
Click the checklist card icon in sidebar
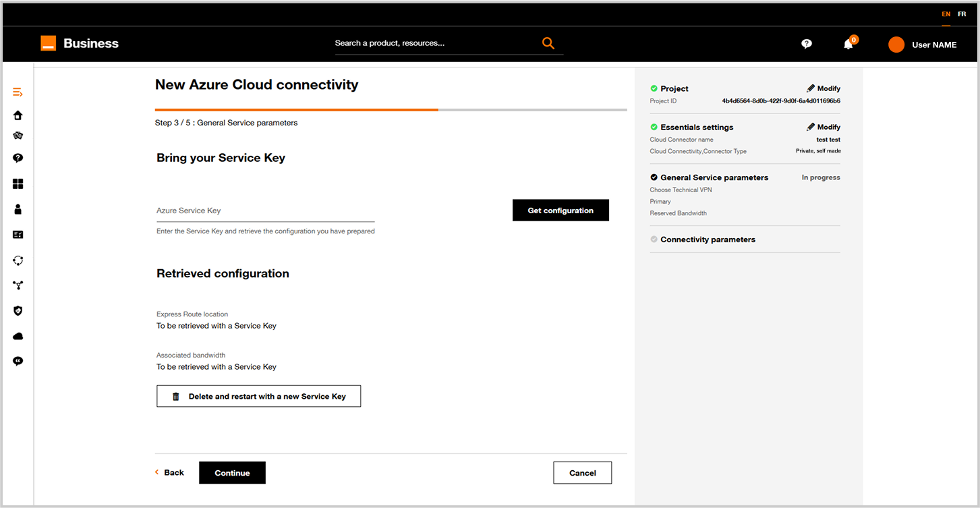18,235
